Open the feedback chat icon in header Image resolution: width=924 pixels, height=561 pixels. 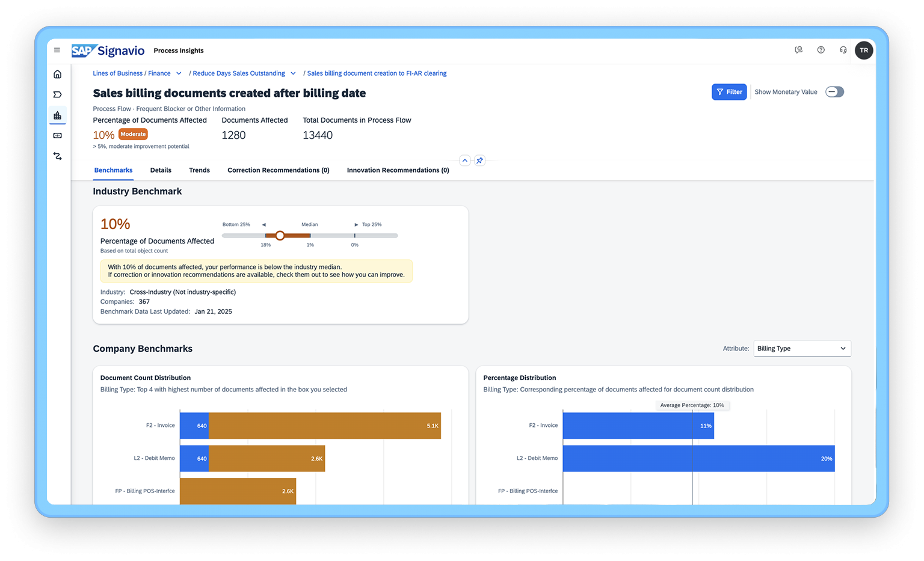(x=798, y=50)
